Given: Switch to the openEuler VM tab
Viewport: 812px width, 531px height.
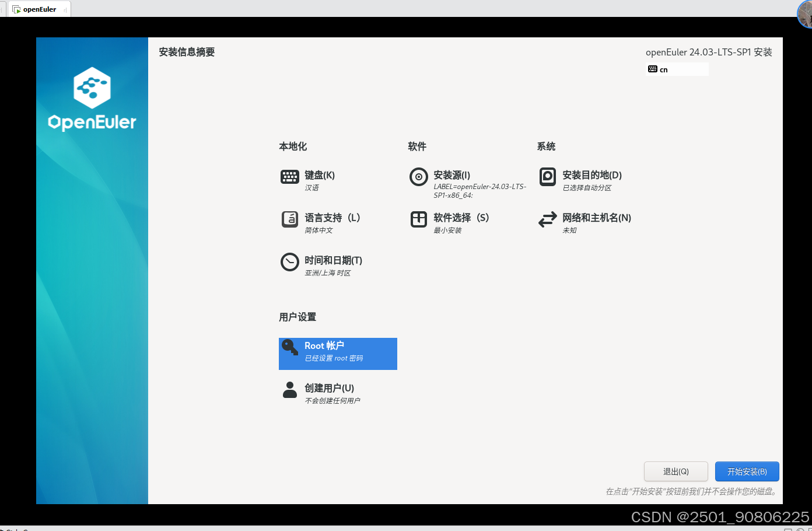Looking at the screenshot, I should pyautogui.click(x=39, y=9).
